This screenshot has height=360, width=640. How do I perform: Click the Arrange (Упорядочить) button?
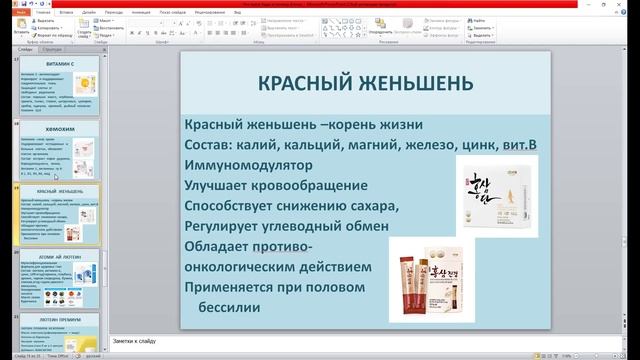click(380, 27)
